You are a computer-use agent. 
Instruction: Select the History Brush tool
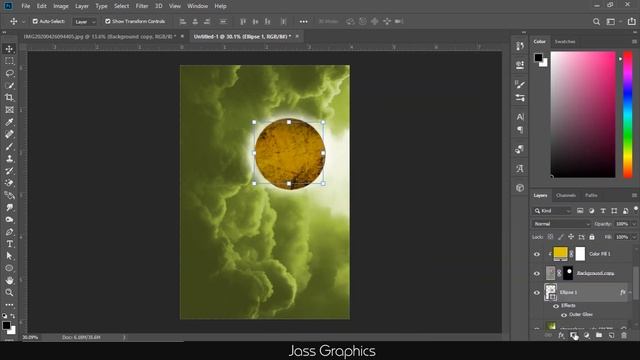[9, 171]
